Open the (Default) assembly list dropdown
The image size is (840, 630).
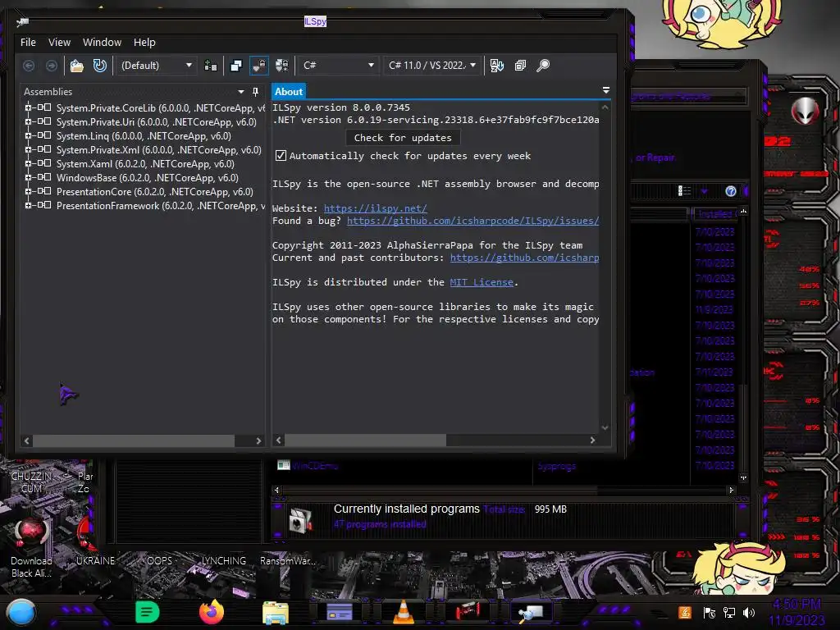156,66
